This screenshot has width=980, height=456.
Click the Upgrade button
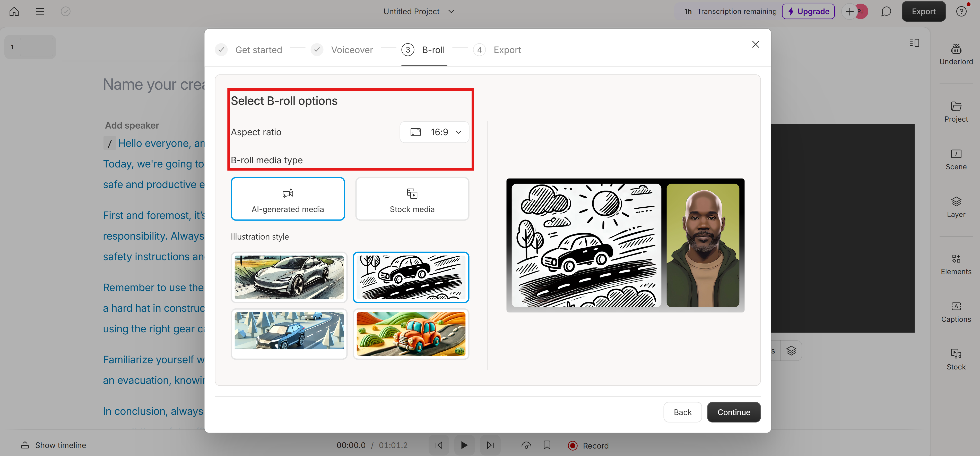(808, 11)
